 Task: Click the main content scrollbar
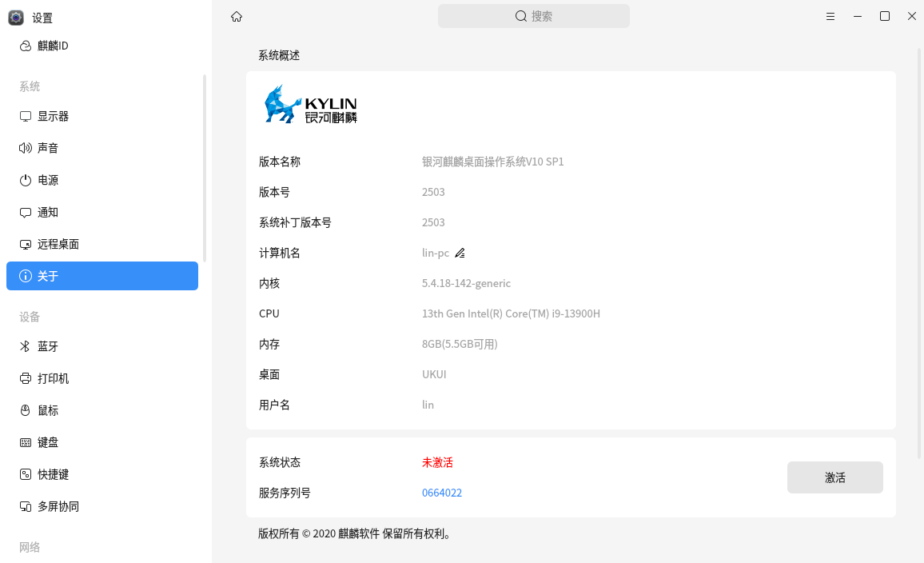pos(919,254)
